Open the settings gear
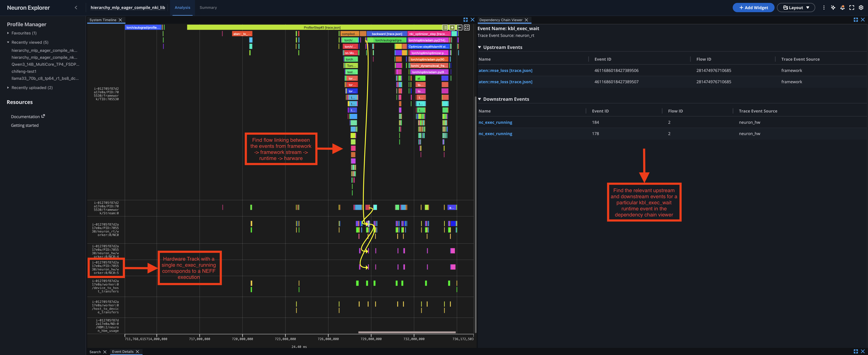Screen dimensions: 868x355 tap(861, 7)
